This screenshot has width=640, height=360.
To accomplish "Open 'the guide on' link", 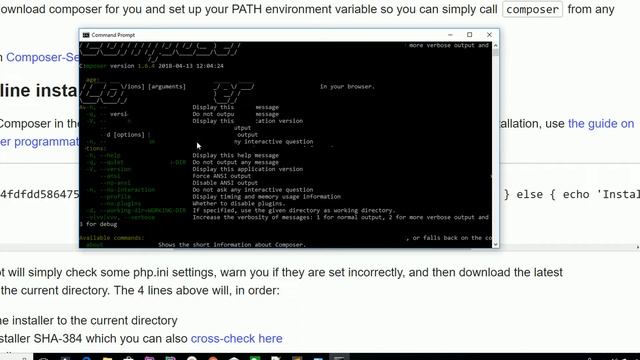I will (601, 124).
